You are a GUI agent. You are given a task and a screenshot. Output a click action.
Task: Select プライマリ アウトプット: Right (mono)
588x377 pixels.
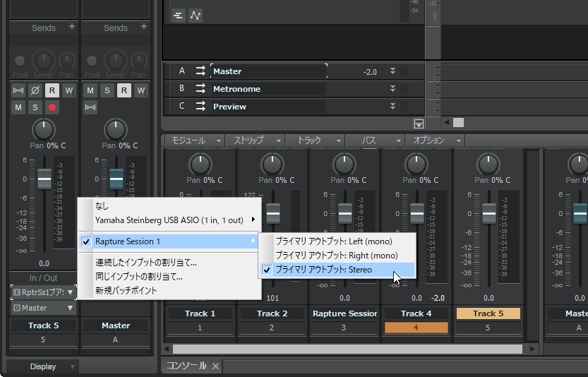point(337,256)
